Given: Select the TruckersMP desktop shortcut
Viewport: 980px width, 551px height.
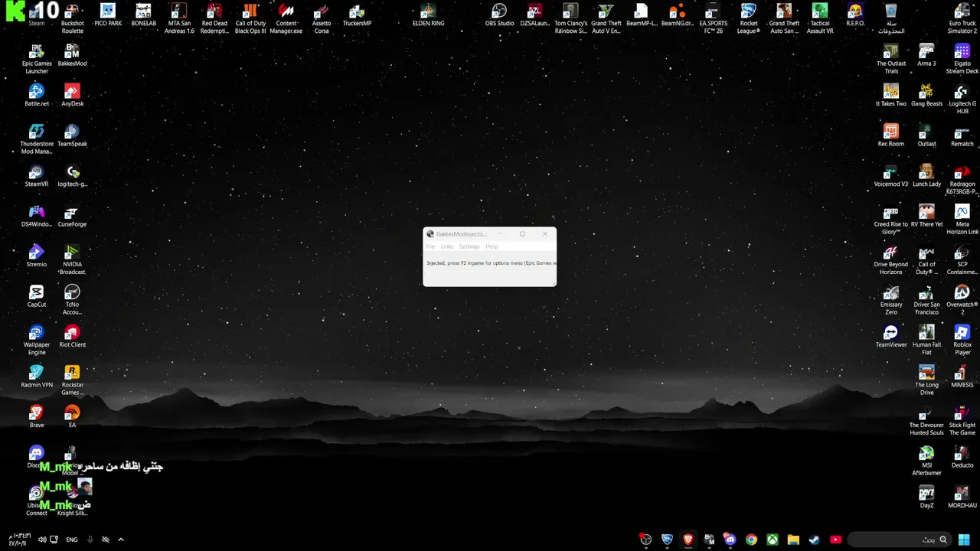Looking at the screenshot, I should (357, 15).
